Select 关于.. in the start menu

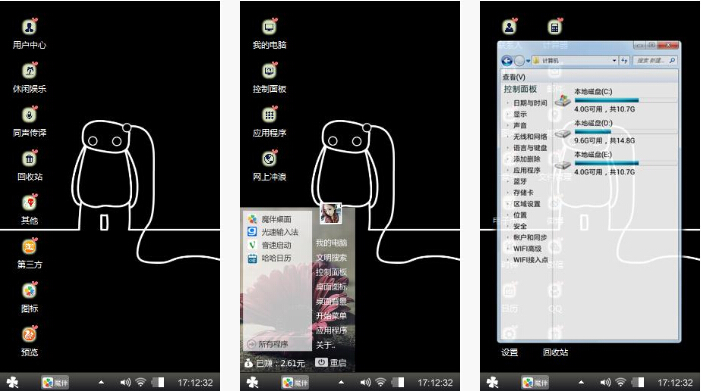point(326,345)
